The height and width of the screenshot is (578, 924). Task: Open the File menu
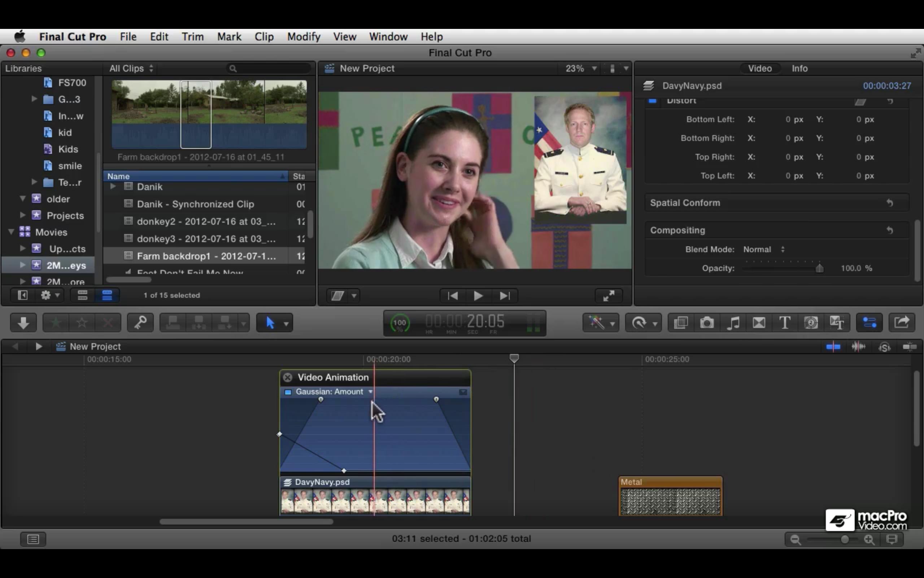[x=128, y=37]
